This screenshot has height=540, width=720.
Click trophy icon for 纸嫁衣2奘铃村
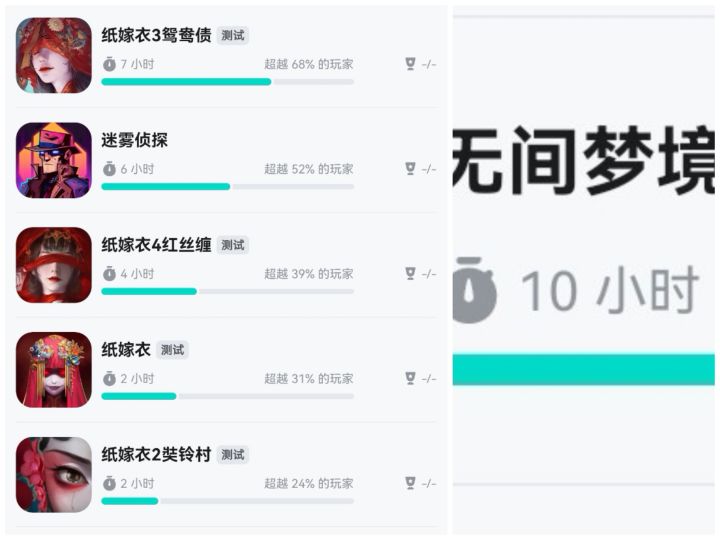pyautogui.click(x=410, y=483)
